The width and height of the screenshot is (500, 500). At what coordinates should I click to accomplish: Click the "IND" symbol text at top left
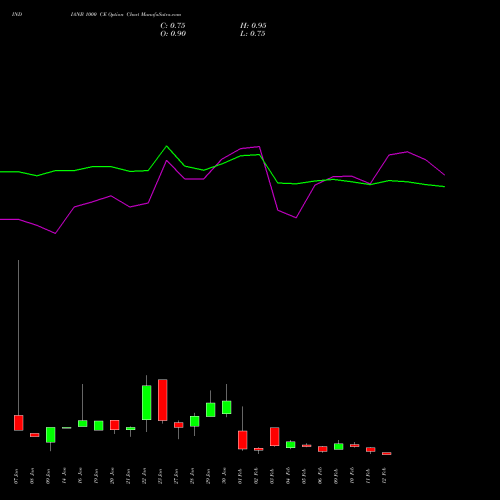pos(17,15)
